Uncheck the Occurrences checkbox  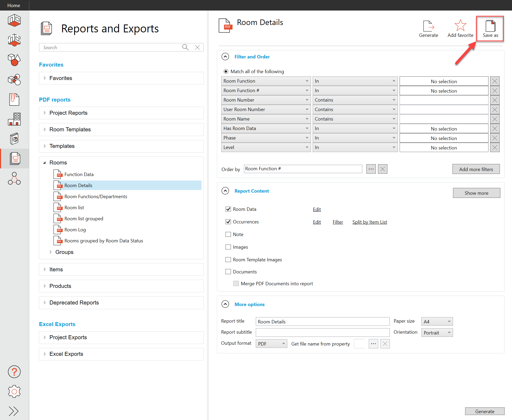[228, 222]
